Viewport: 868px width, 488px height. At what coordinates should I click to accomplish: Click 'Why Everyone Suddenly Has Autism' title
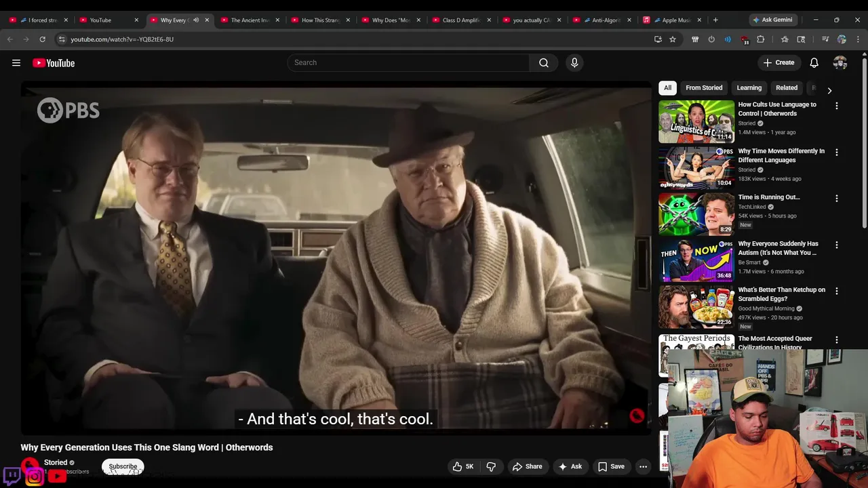tap(778, 248)
